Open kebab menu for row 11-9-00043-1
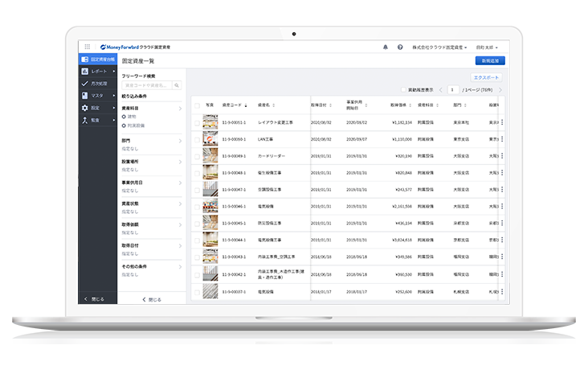The width and height of the screenshot is (588, 370). pyautogui.click(x=502, y=257)
